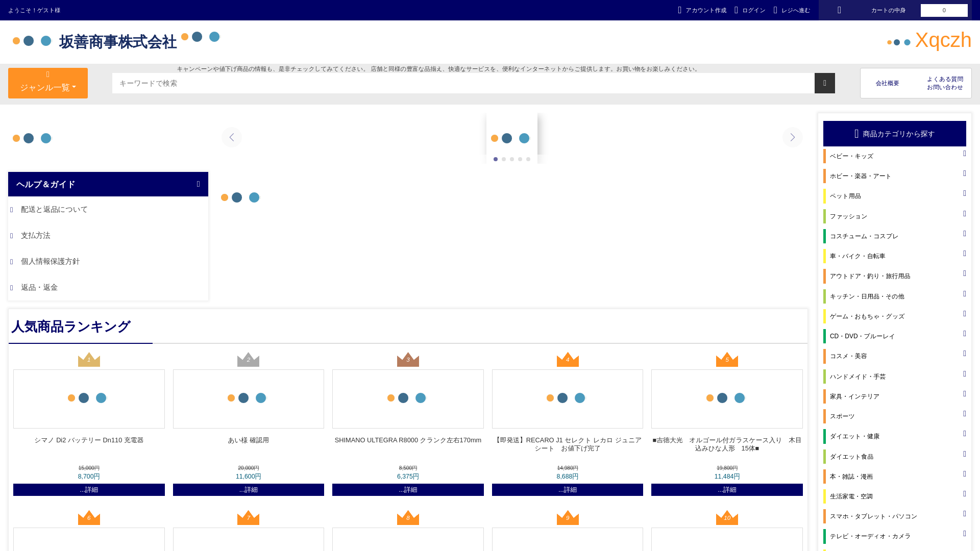980x551 pixels.
Task: Open 配送と返品について help page
Action: point(54,209)
